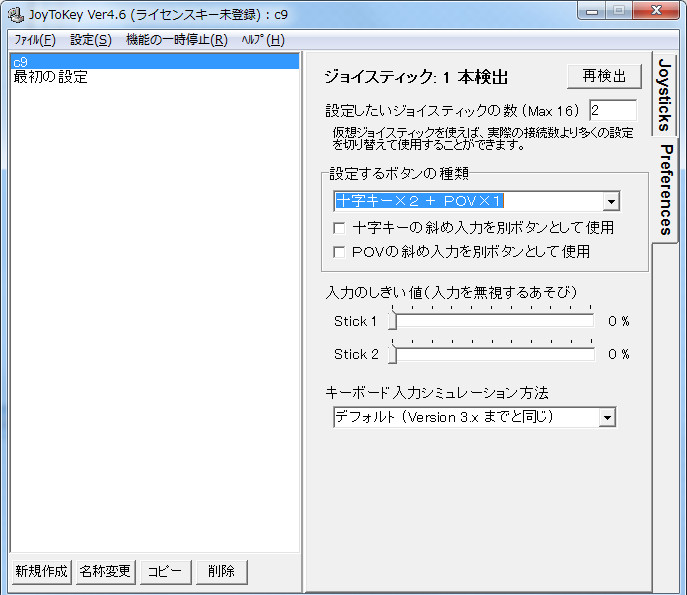Screen dimensions: 687x595
Task: Click the 再検出 button
Action: pyautogui.click(x=604, y=76)
